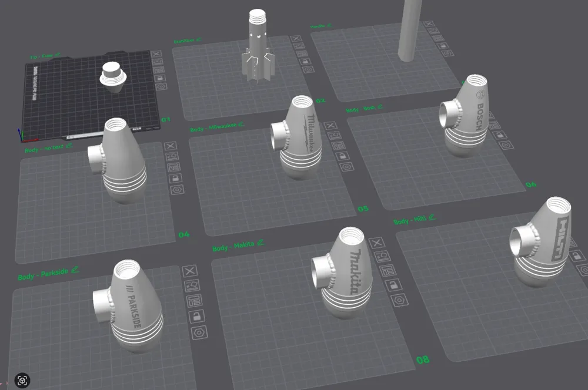Select the fuse tip model on plate 01
Screen dimensions: 588x390
click(113, 78)
